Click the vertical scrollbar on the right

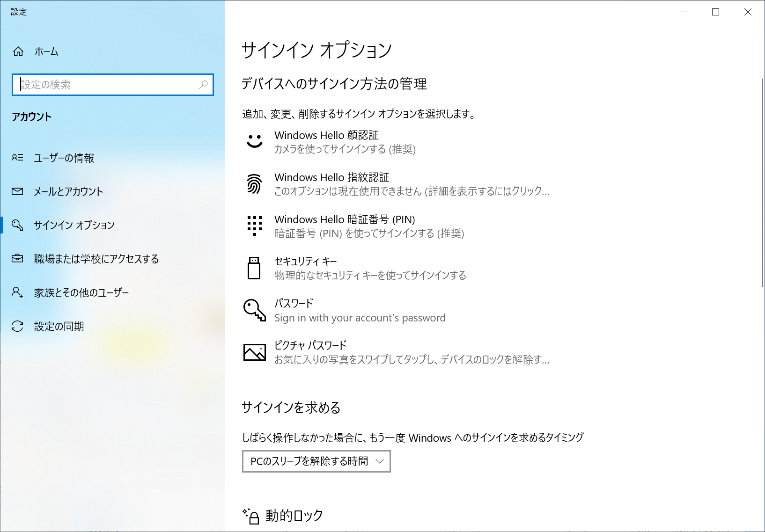(x=763, y=182)
